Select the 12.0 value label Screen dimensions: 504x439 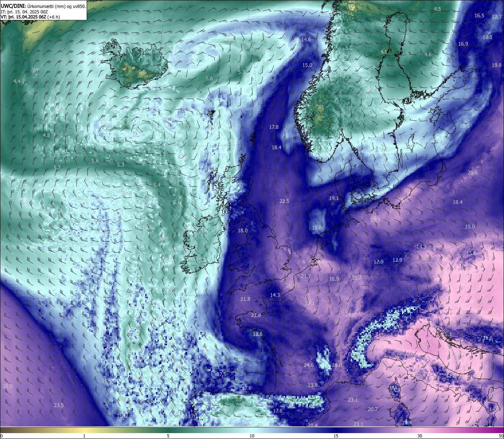click(x=317, y=228)
